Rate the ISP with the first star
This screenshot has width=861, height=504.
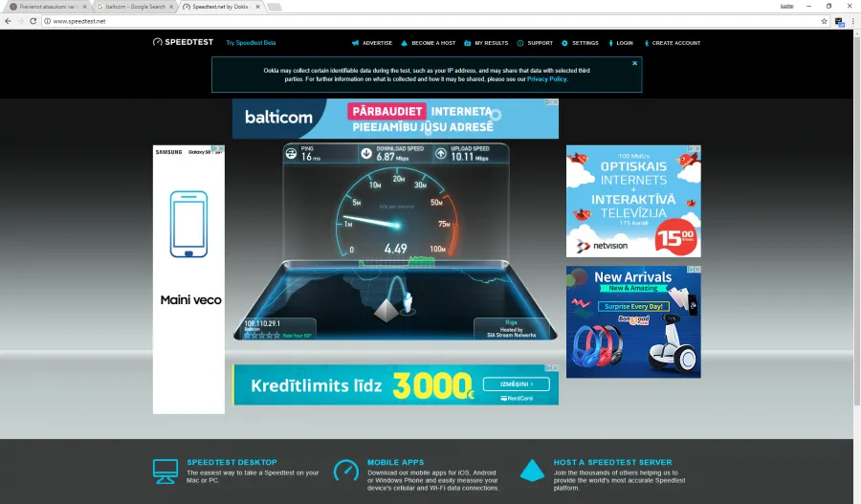(247, 335)
